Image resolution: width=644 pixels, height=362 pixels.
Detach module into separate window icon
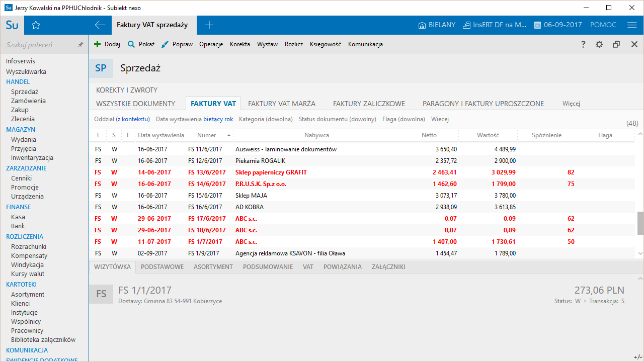pos(616,44)
